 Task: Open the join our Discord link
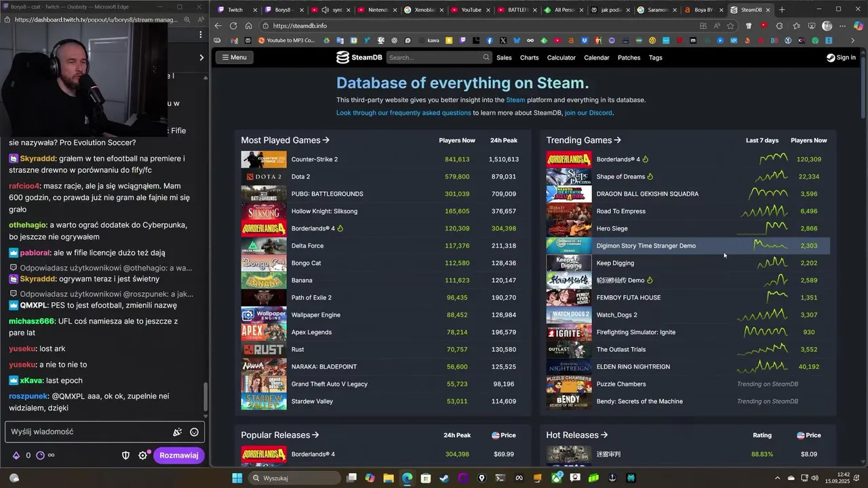pyautogui.click(x=588, y=113)
